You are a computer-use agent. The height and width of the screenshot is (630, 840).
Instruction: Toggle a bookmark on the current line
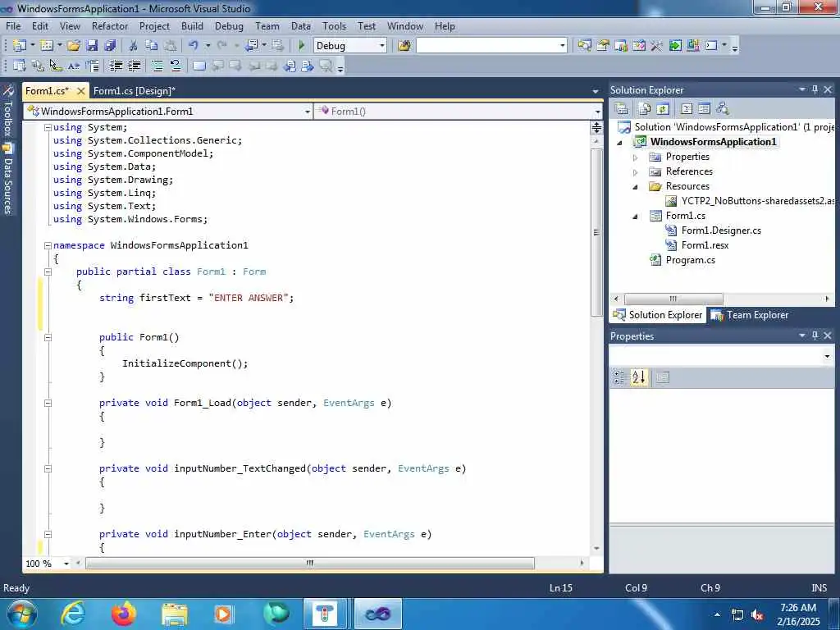tap(199, 66)
